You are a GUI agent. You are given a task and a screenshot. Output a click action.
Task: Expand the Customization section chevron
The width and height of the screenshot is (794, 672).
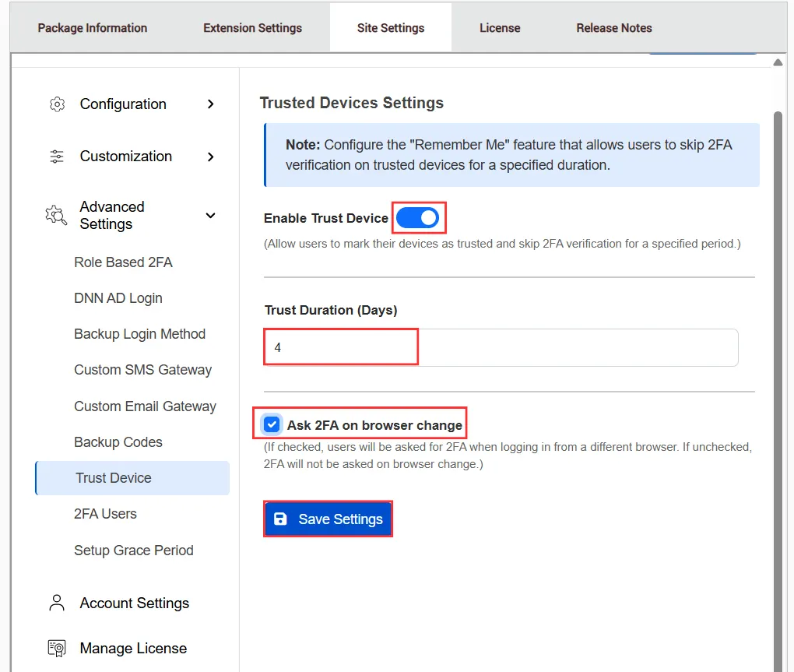(x=211, y=157)
